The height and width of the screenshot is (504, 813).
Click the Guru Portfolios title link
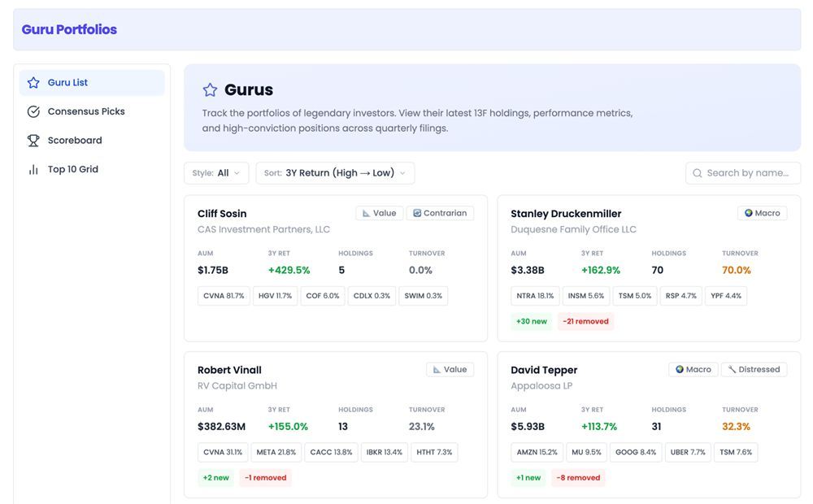69,29
